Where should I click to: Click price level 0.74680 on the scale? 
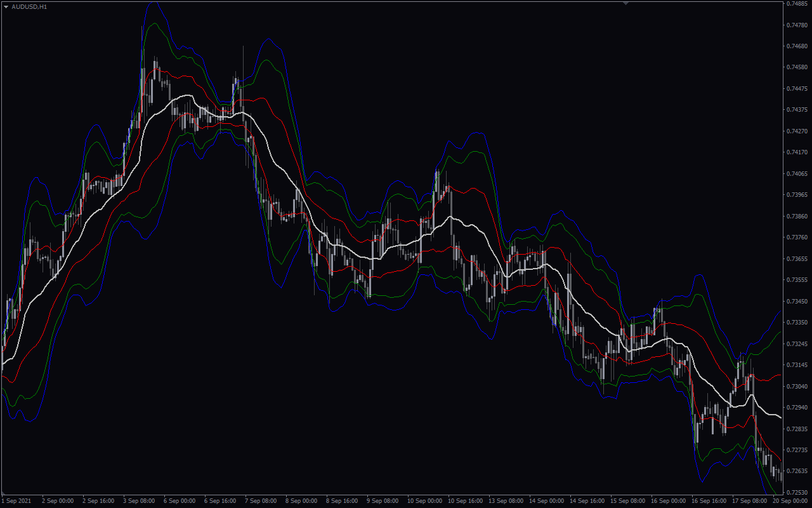(x=796, y=46)
